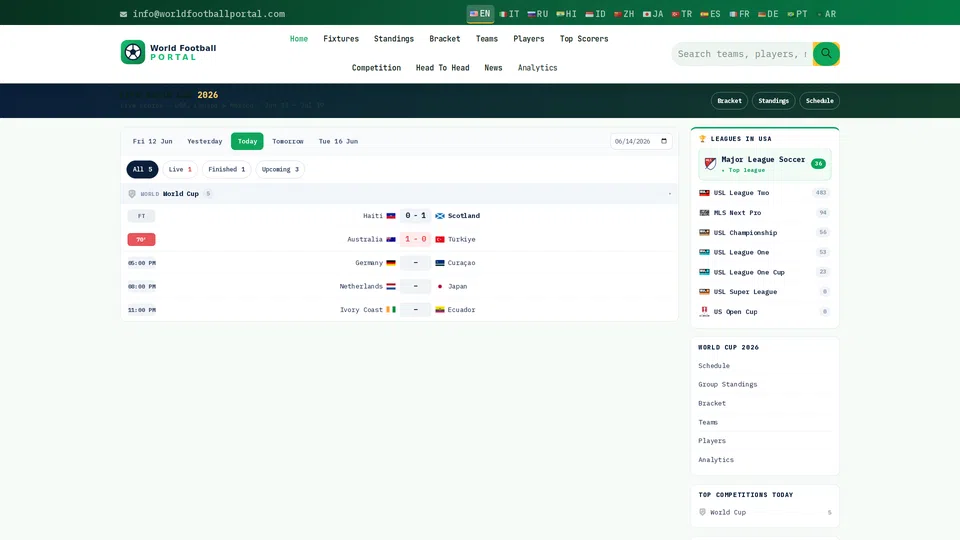This screenshot has height=540, width=960.
Task: Click the Germany flag icon
Action: tap(391, 263)
